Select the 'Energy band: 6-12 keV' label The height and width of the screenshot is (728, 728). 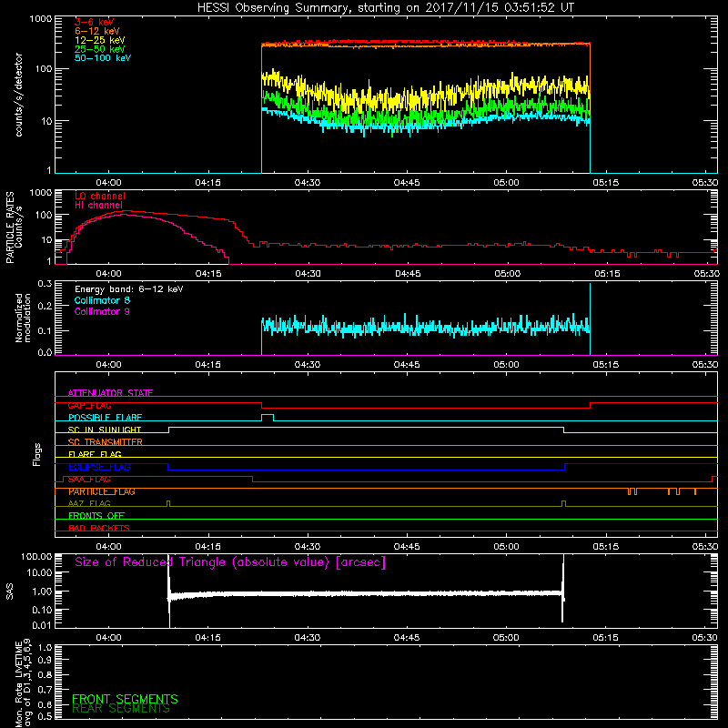(129, 289)
